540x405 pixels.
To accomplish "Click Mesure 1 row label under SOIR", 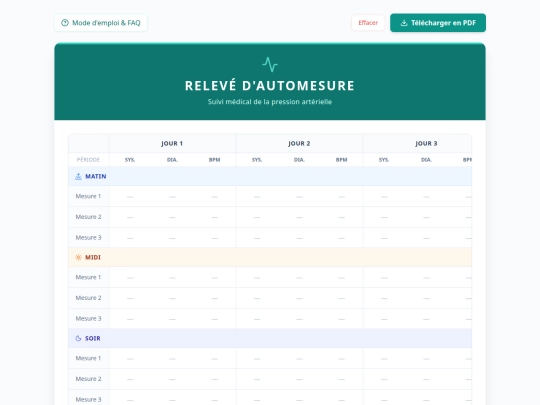I will pyautogui.click(x=88, y=358).
